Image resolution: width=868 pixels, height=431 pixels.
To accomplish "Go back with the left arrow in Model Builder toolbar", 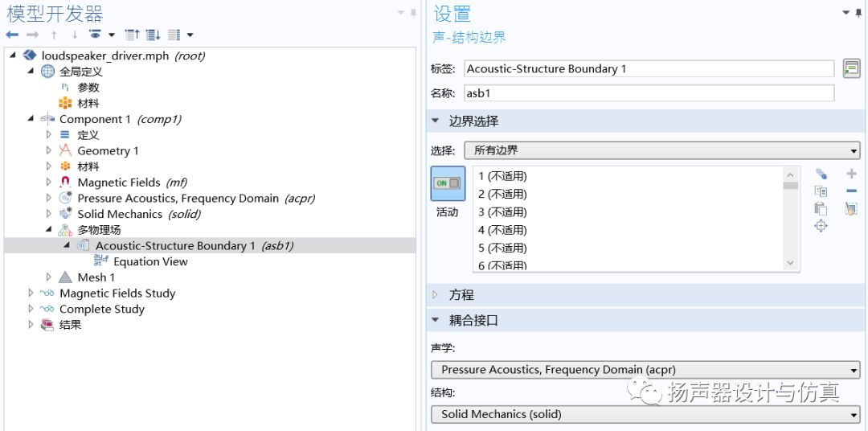I will point(12,35).
